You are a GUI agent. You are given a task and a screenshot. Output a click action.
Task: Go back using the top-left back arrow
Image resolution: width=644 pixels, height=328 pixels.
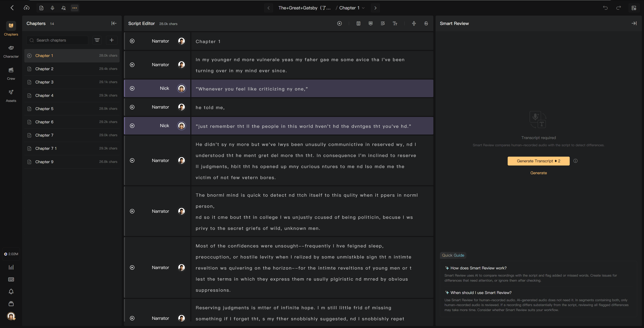(12, 8)
